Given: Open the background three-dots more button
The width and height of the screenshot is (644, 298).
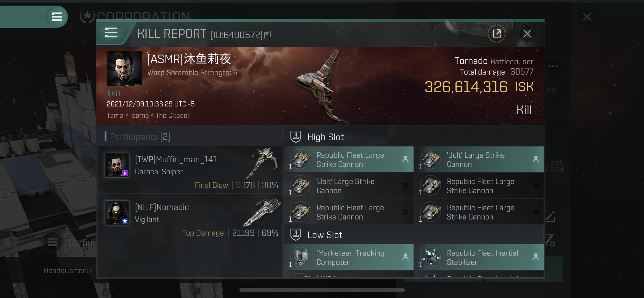Looking at the screenshot, I should tap(553, 66).
